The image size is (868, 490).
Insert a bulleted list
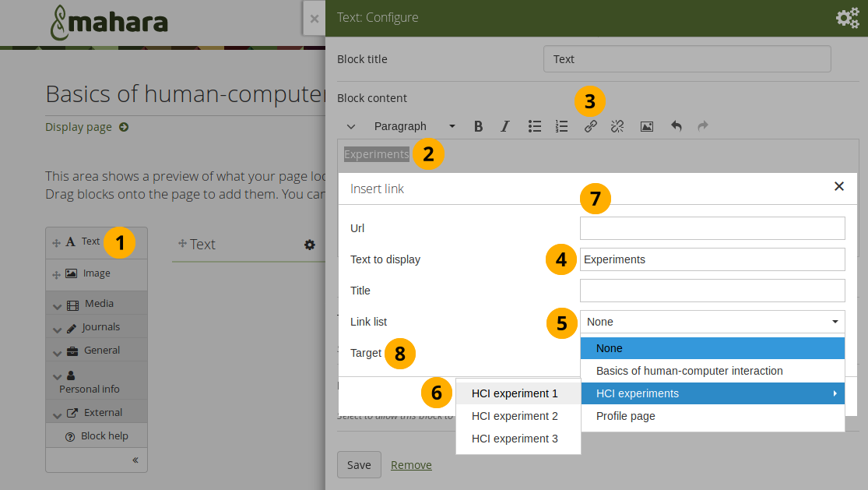(535, 126)
